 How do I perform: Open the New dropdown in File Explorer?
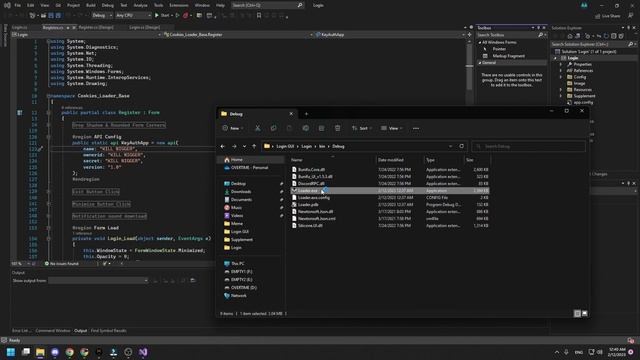(x=233, y=128)
